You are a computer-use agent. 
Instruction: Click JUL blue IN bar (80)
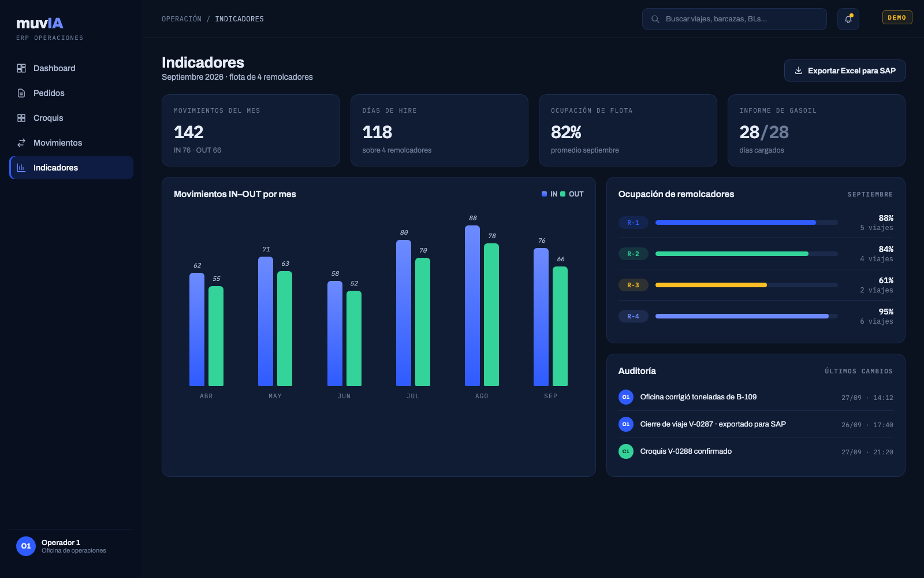coord(404,313)
